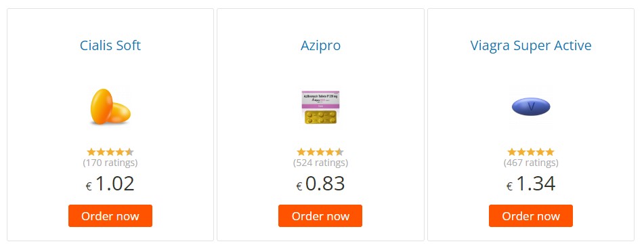Click the five-star rating for Viagra Super Active
Screen dimensions: 644x248
pyautogui.click(x=531, y=152)
